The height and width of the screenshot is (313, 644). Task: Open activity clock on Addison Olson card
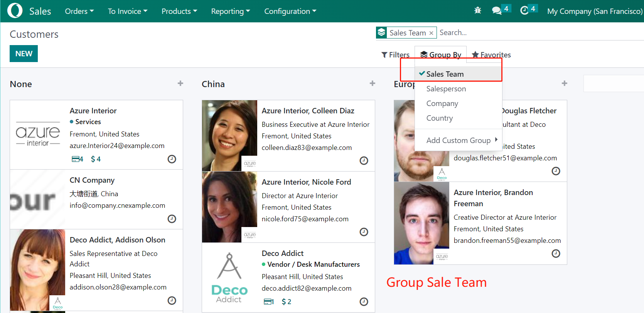(x=172, y=300)
